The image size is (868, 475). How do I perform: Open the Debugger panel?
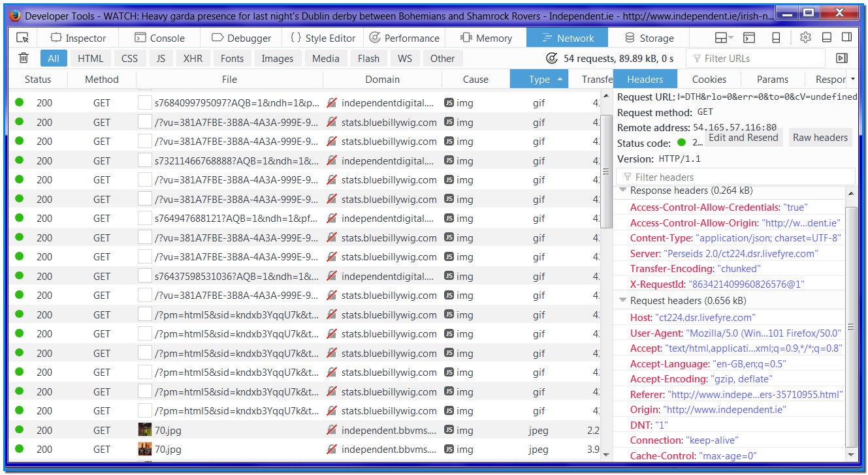click(241, 38)
